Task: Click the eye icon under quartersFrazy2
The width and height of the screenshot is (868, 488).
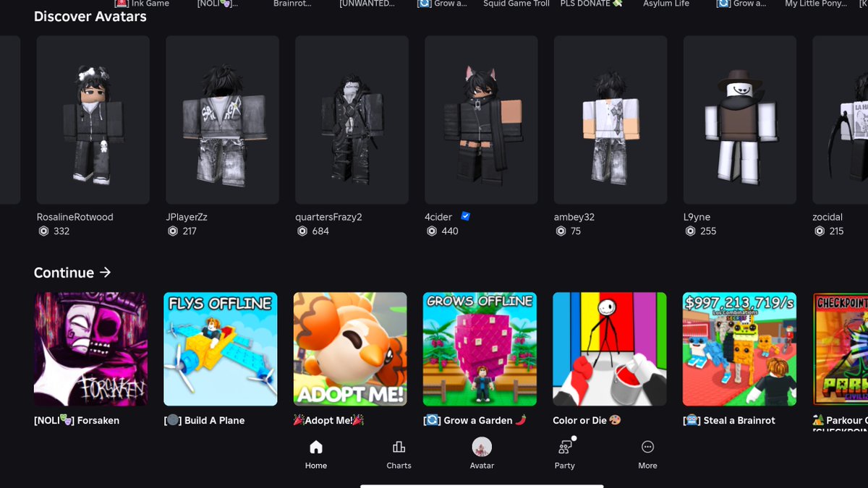Action: pyautogui.click(x=302, y=231)
